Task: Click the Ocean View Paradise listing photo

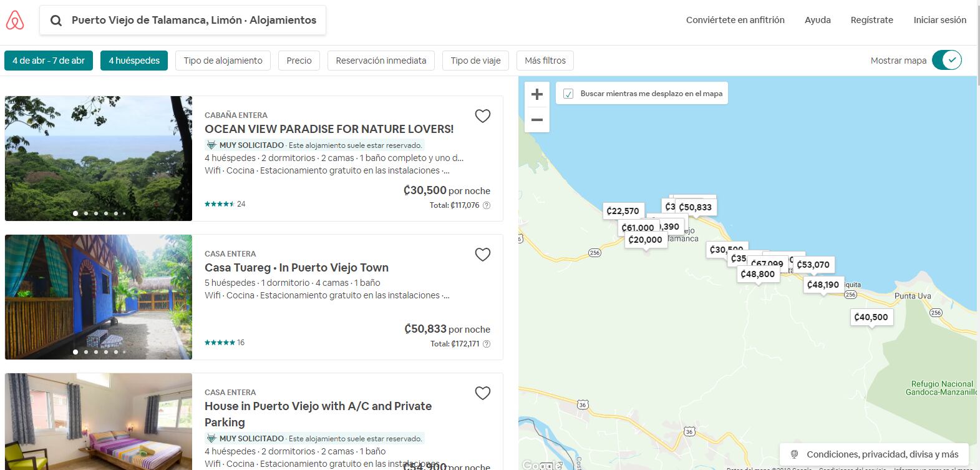Action: [x=99, y=159]
